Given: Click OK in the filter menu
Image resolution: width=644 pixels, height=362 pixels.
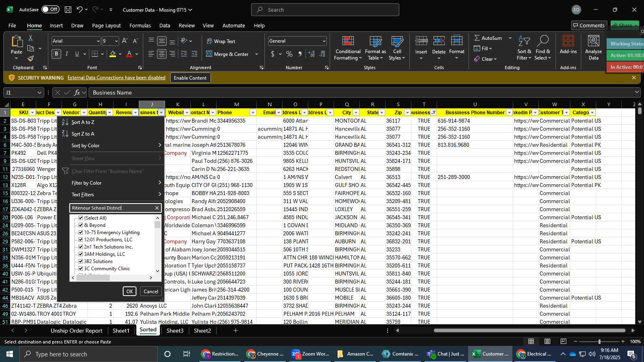Looking at the screenshot, I should click(130, 292).
